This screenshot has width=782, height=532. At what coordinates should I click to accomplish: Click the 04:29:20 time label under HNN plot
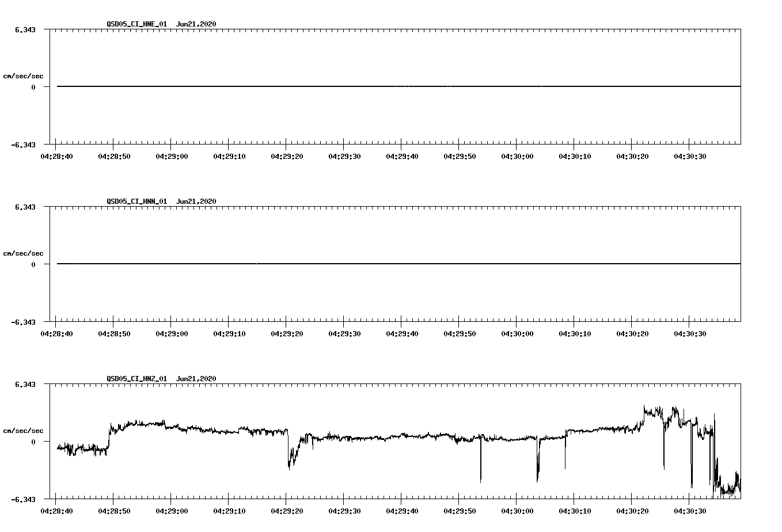click(x=287, y=334)
